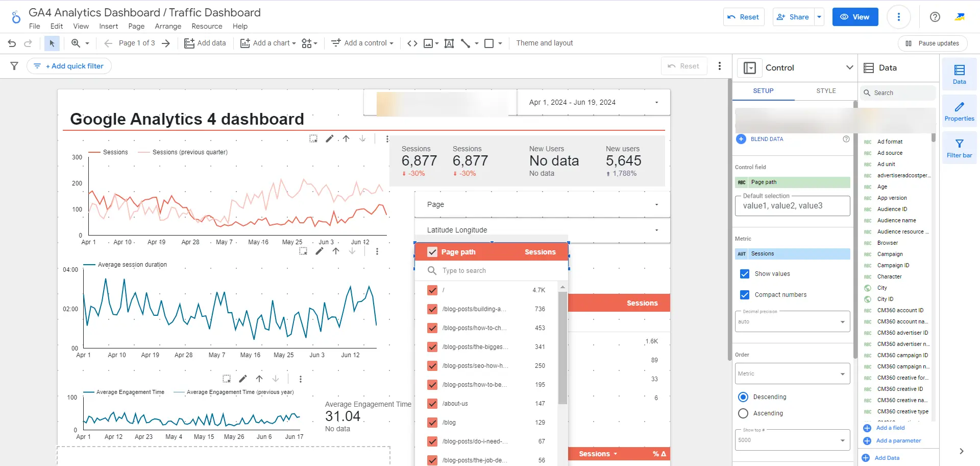980x466 pixels.
Task: Open kebab menu of session duration chart
Action: click(377, 251)
